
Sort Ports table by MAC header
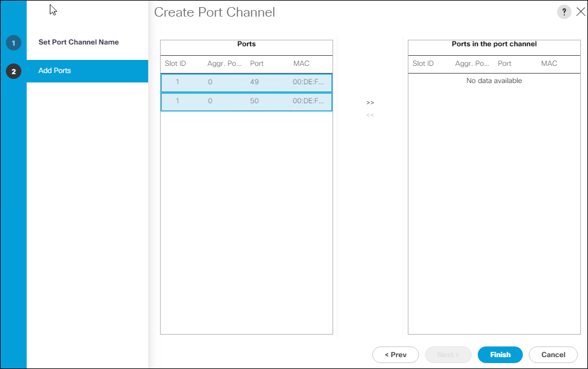click(x=302, y=63)
